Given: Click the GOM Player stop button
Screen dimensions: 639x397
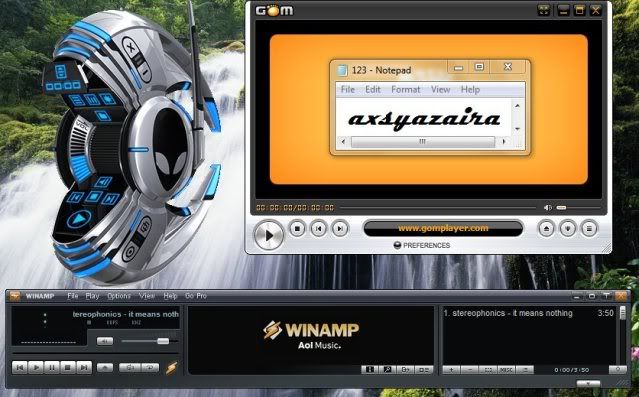Looking at the screenshot, I should pos(297,229).
